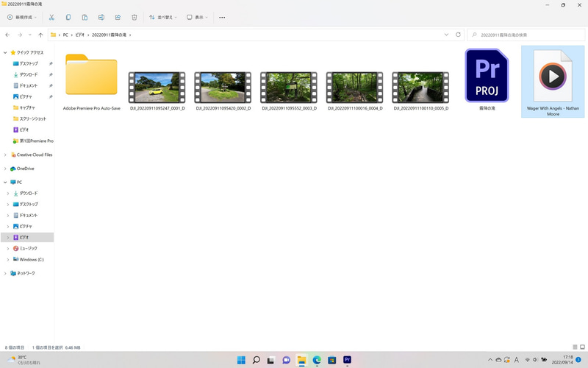
Task: Go up one folder level arrow
Action: click(x=40, y=35)
